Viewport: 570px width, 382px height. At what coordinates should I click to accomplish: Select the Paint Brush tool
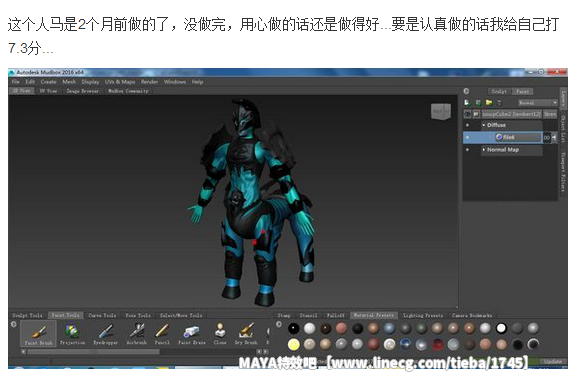click(x=39, y=334)
